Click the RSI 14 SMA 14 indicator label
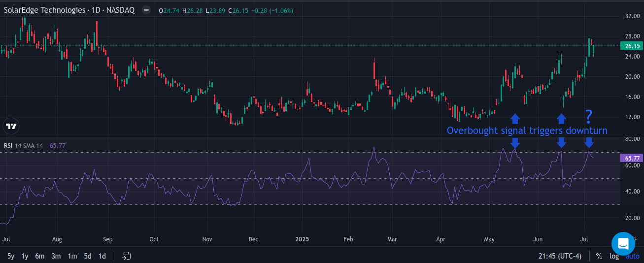The image size is (644, 263). (25, 145)
